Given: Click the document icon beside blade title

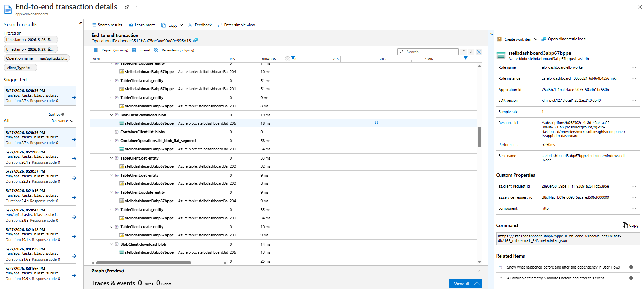Looking at the screenshot, I should [x=8, y=10].
